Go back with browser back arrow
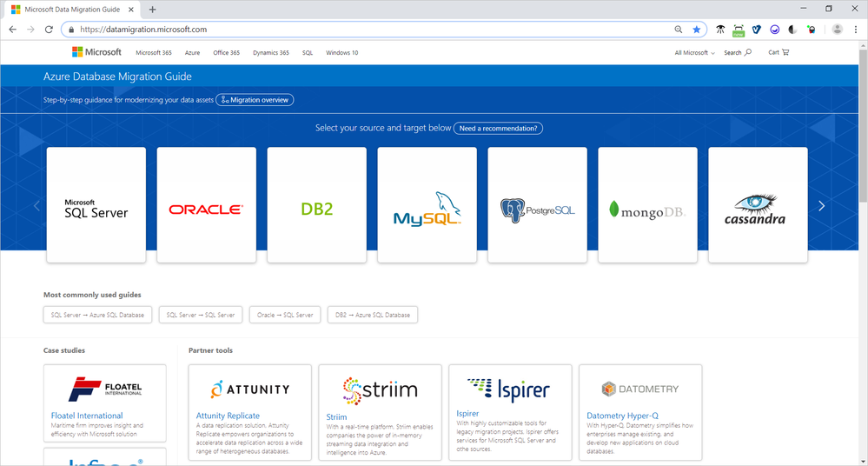This screenshot has height=466, width=868. click(x=13, y=30)
